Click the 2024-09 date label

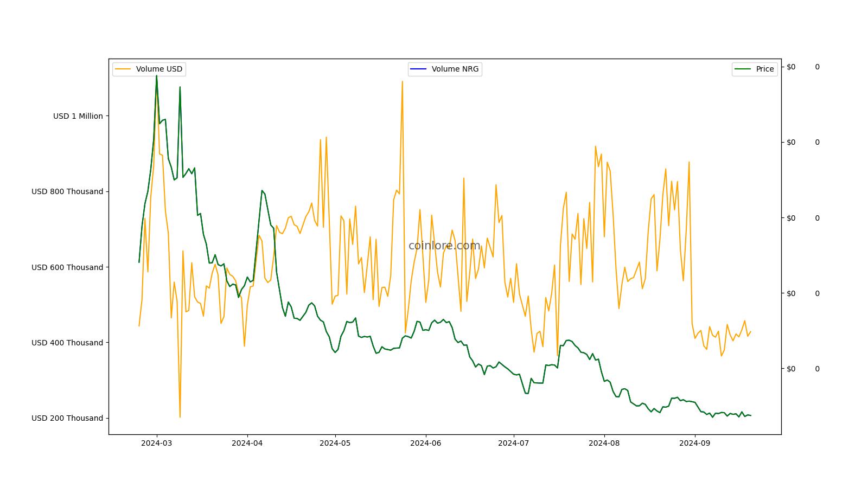tap(695, 442)
